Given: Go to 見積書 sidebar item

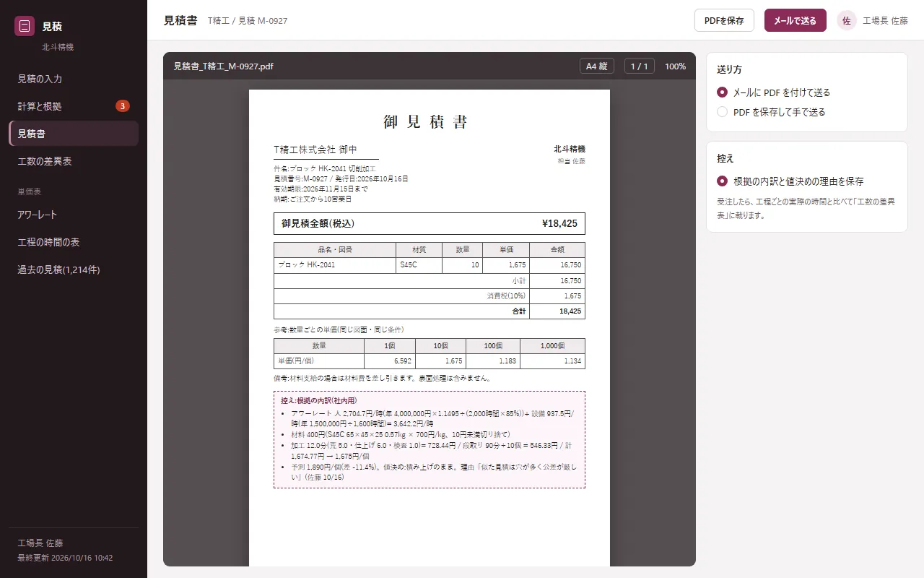Looking at the screenshot, I should tap(74, 134).
